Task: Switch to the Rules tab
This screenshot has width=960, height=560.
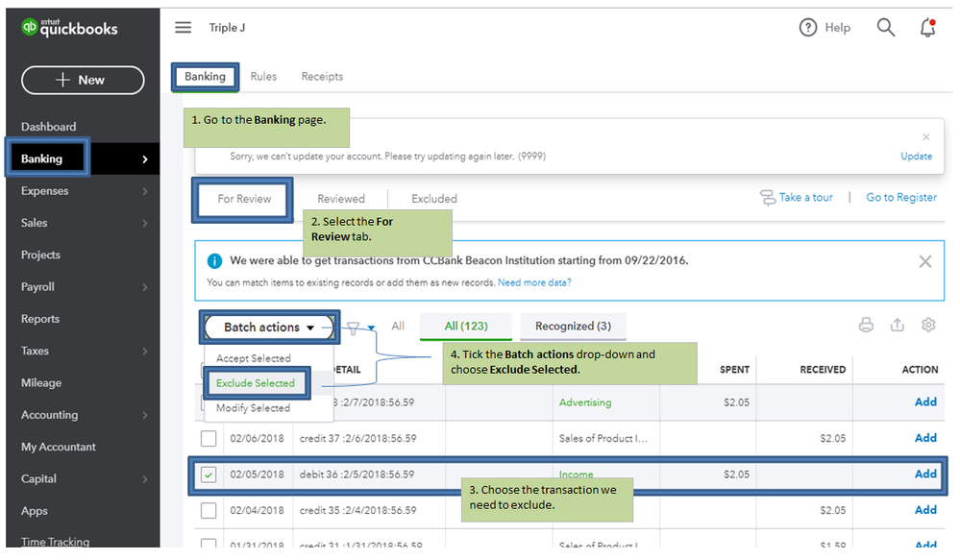Action: [x=263, y=77]
